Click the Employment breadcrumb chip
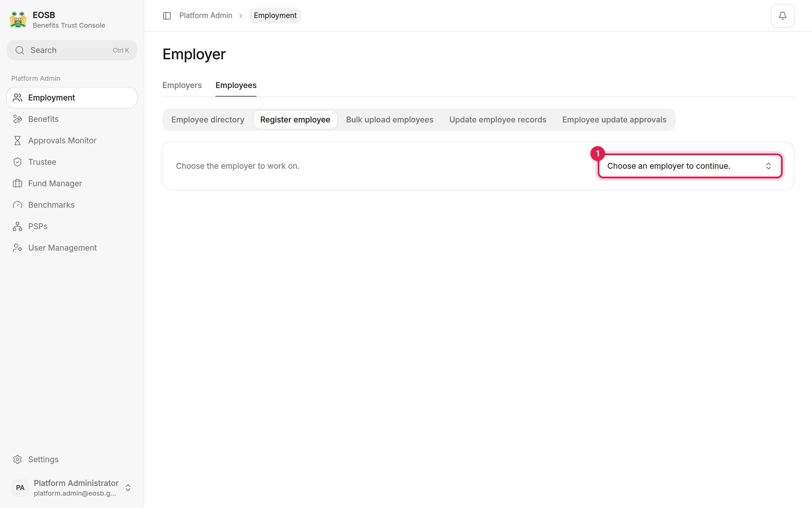 point(275,16)
